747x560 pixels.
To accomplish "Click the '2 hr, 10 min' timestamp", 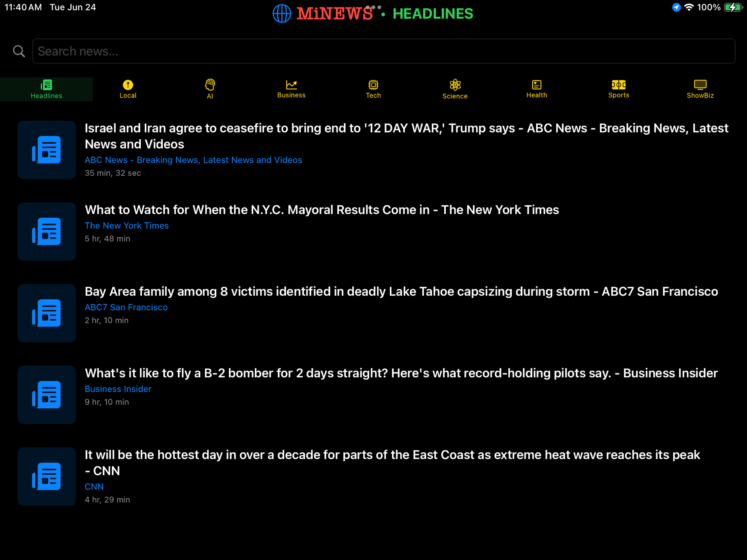I will pos(107,320).
